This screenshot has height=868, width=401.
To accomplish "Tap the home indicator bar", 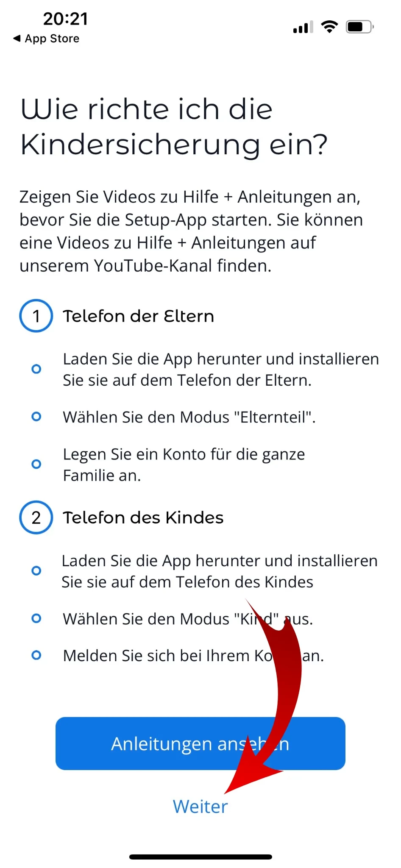I will [200, 857].
